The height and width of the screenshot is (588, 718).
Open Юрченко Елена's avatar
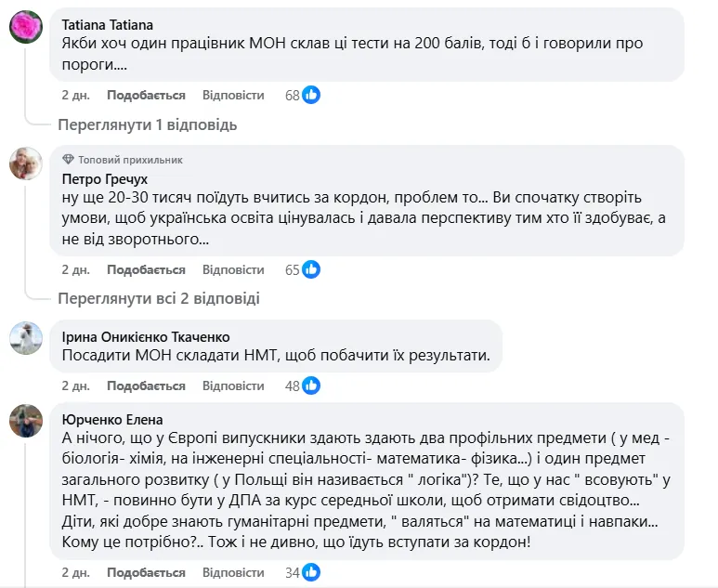[25, 420]
